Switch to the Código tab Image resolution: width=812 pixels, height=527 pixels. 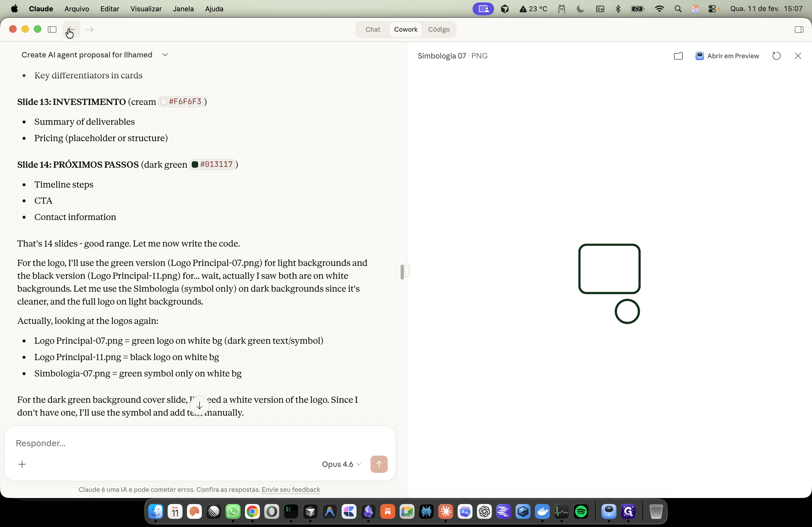[x=439, y=29]
